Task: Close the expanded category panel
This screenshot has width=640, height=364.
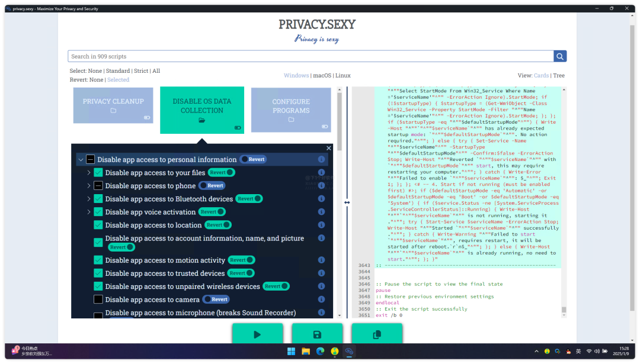Action: click(328, 148)
